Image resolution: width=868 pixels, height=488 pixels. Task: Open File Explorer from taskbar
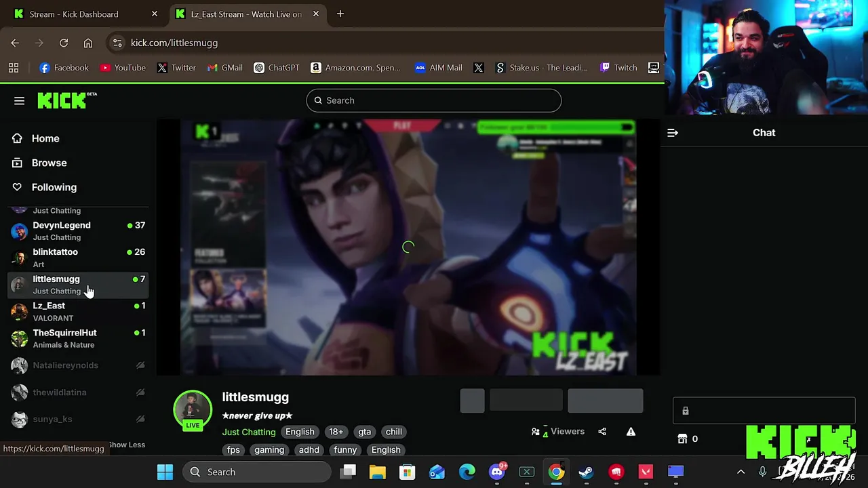[x=378, y=472]
